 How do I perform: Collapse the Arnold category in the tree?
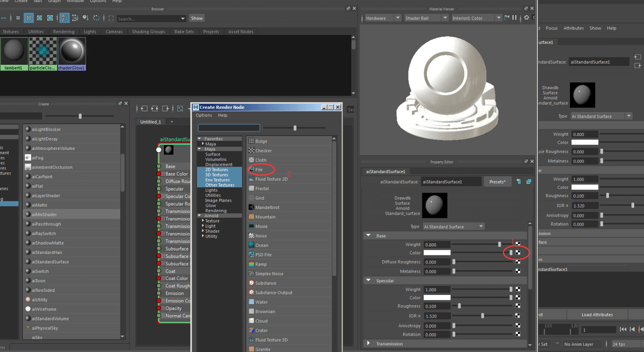[200, 216]
